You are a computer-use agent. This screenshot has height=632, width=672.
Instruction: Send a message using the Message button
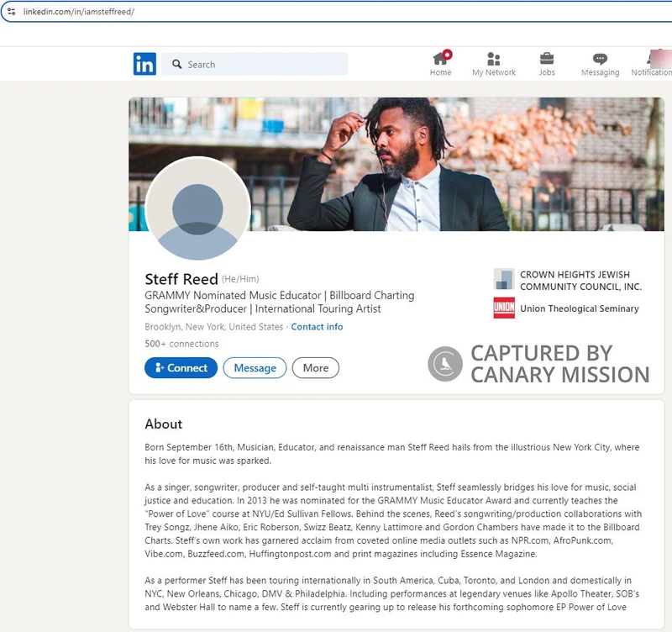coord(255,367)
